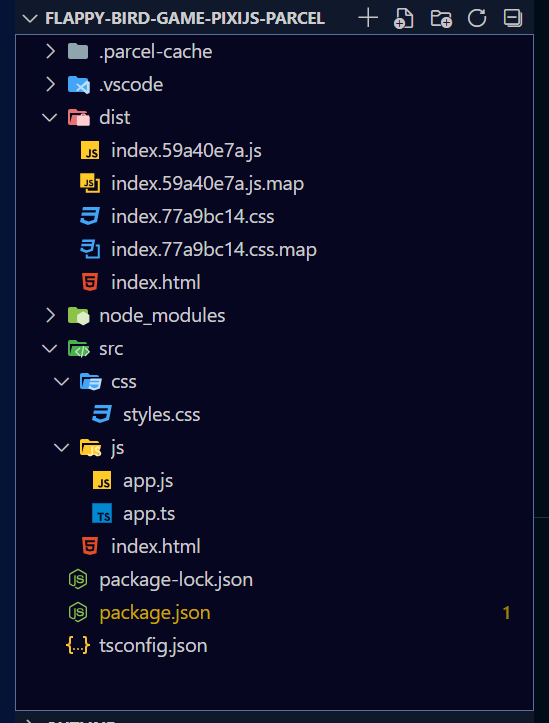This screenshot has width=549, height=723.
Task: Click the New Folder icon
Action: point(441,18)
